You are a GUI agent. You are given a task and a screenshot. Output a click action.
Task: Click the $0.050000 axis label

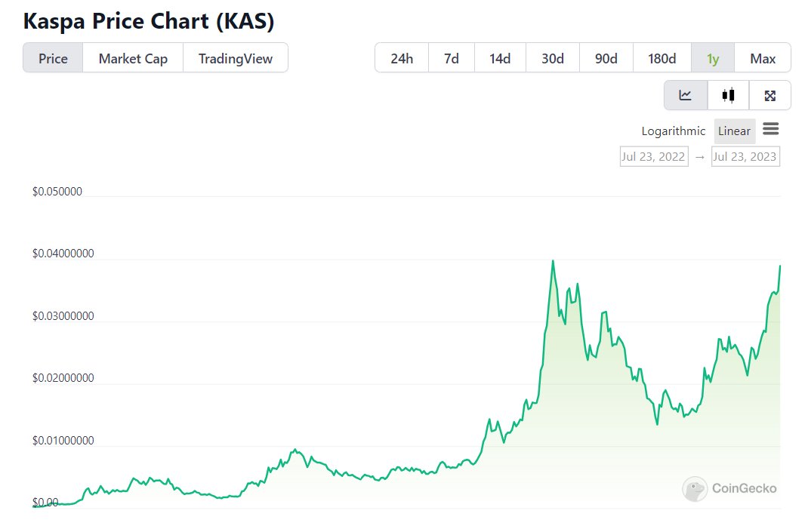[x=57, y=192]
